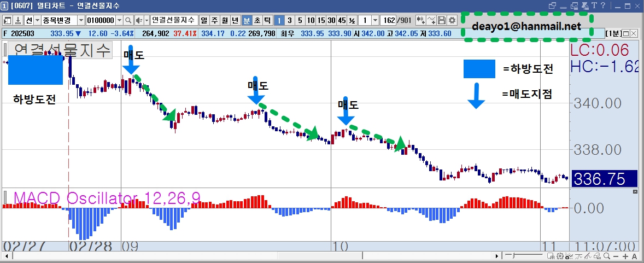Select the 3 minute interval button
Image resolution: width=644 pixels, height=263 pixels.
pos(290,20)
